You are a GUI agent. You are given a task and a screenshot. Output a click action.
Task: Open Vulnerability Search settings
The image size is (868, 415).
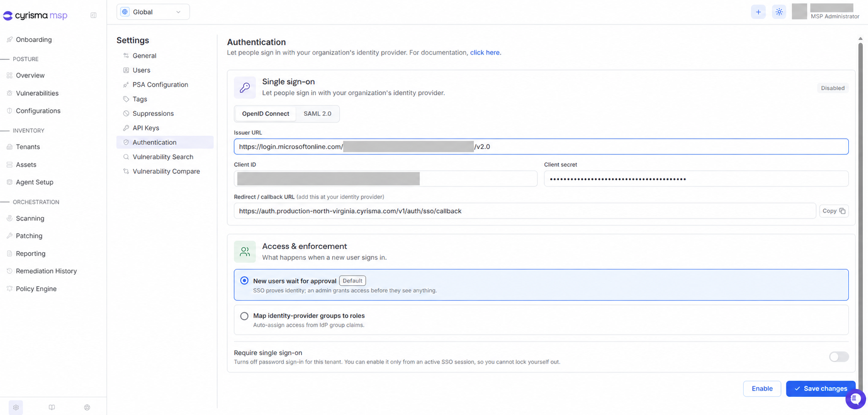pos(165,157)
